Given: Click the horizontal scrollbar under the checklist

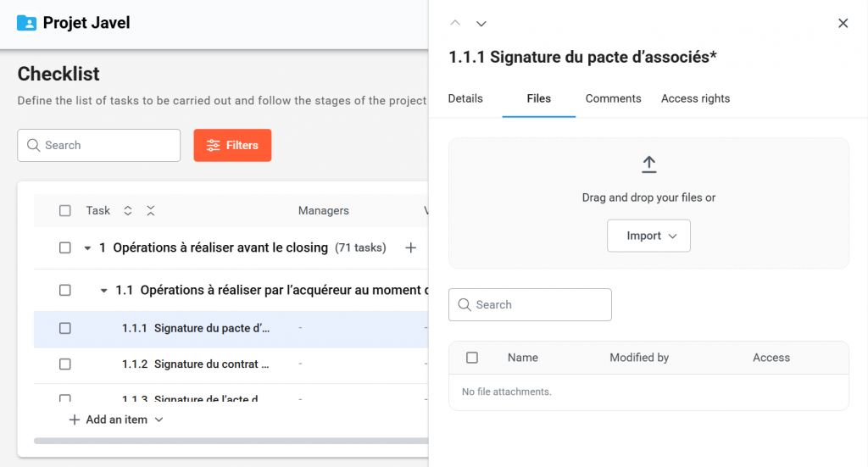Looking at the screenshot, I should pos(229,441).
